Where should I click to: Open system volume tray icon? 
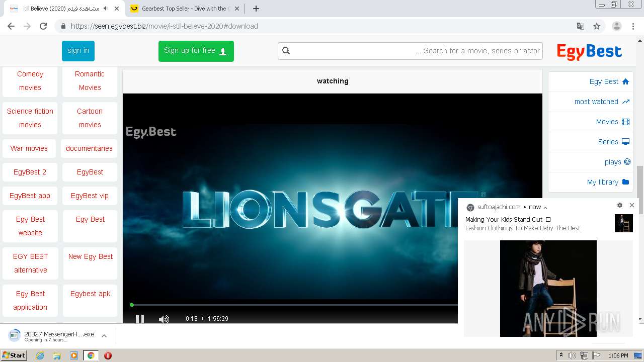click(x=572, y=355)
